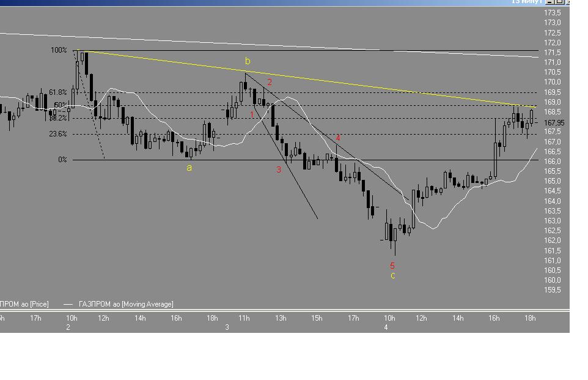Click the yellow wave label 'a'
Viewport: 588px width, 380px height.
click(x=189, y=168)
